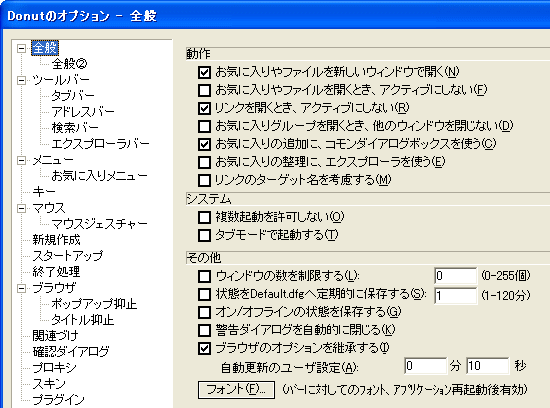Uncheck お気に入りの追加に、コモンダイアログボックスを使う(C)
Viewport: 550px width, 408px height.
[204, 144]
